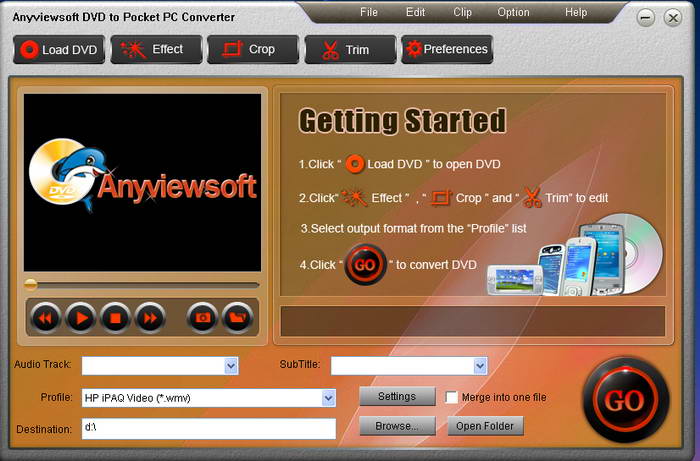The width and height of the screenshot is (700, 461).
Task: Click the Trim scissors icon in Getting Started
Action: click(x=532, y=197)
